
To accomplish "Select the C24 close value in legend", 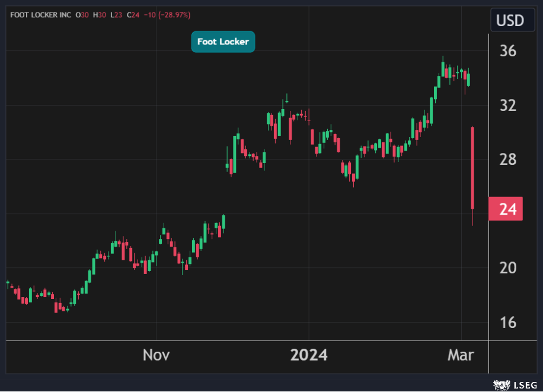I will (132, 14).
